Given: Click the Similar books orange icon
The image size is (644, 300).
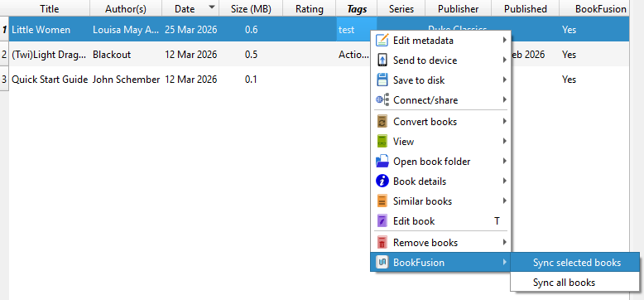Looking at the screenshot, I should click(382, 201).
